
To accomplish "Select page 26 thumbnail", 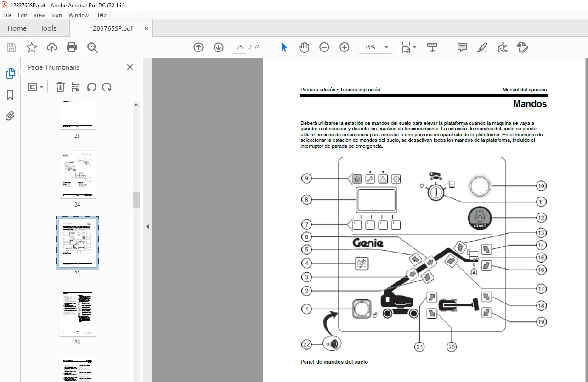I will (x=77, y=312).
